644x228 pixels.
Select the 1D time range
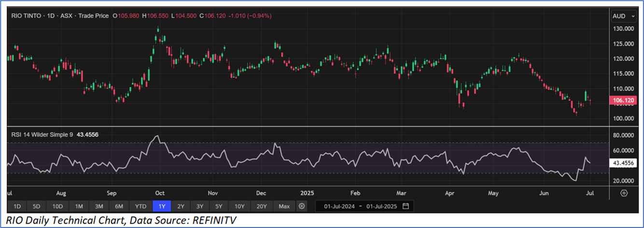17,206
